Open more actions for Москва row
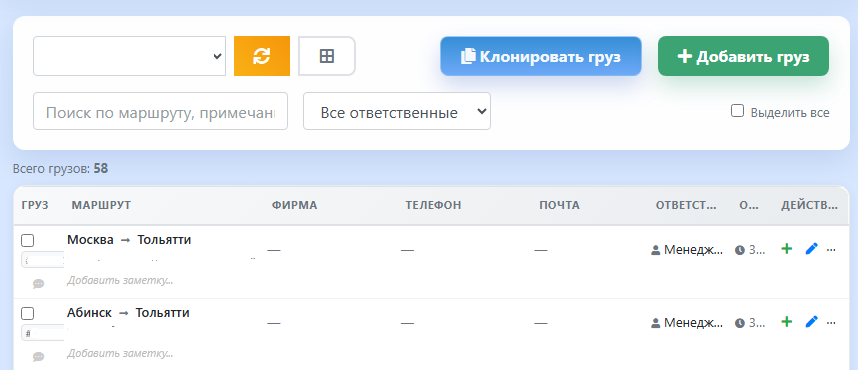 pyautogui.click(x=831, y=250)
